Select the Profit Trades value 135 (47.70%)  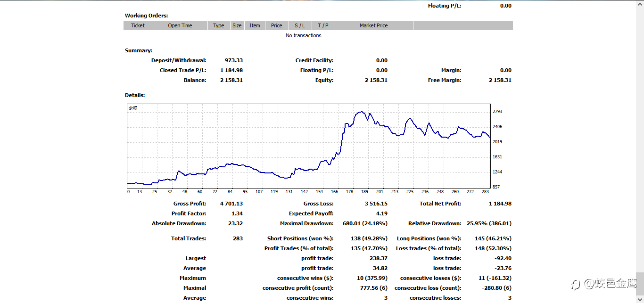click(369, 248)
